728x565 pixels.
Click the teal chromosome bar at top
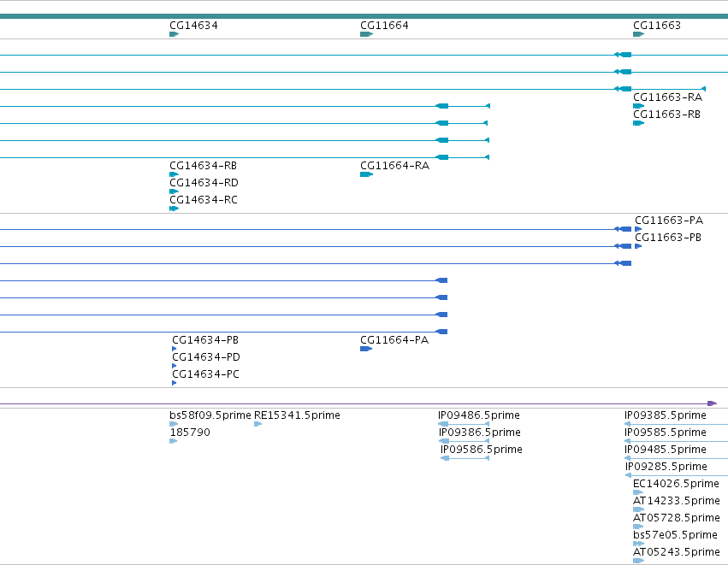pyautogui.click(x=364, y=16)
